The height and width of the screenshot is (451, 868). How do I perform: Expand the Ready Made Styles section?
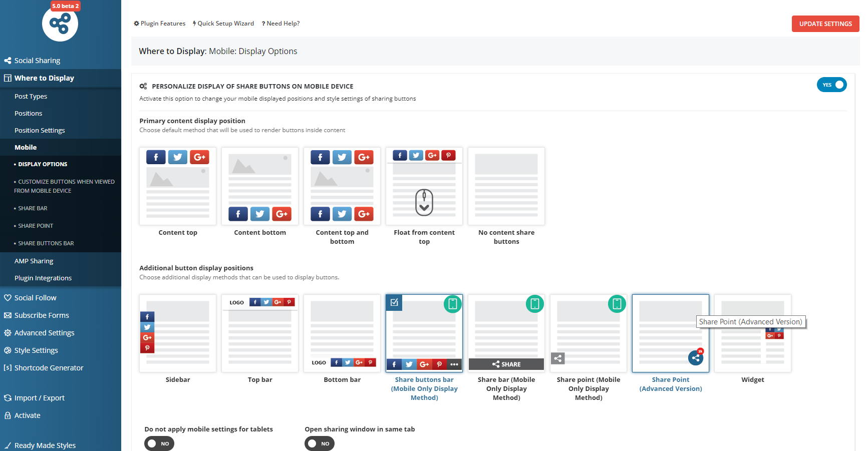[44, 444]
